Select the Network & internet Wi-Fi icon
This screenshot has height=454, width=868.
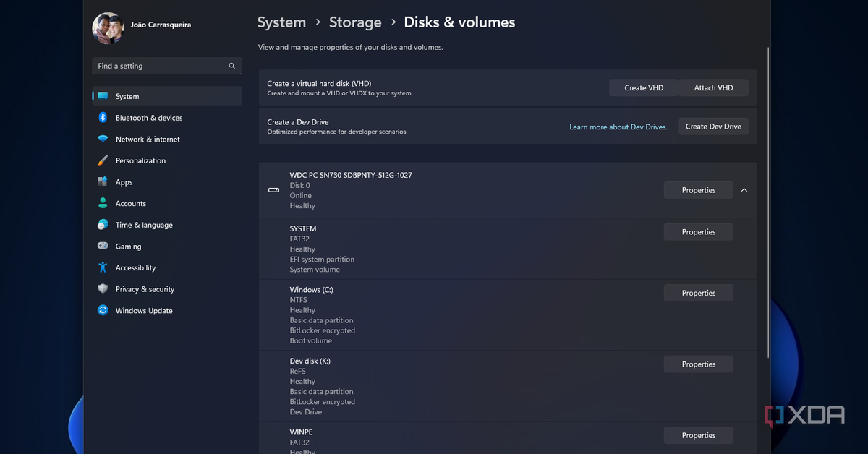[103, 140]
